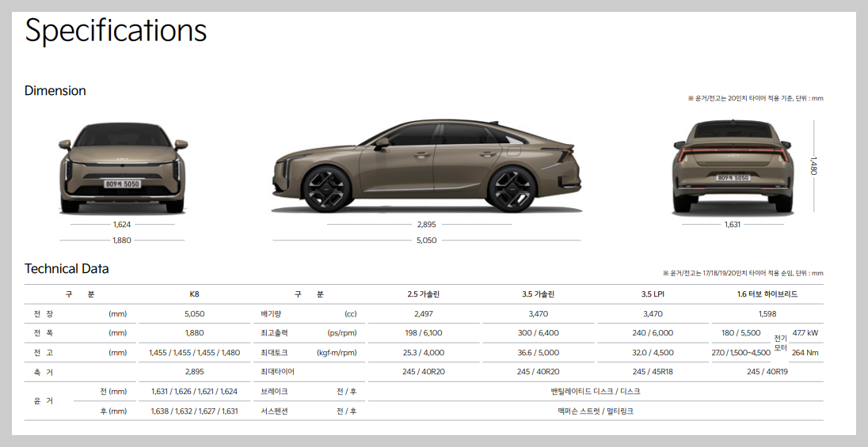This screenshot has width=868, height=447.
Task: Click the 27.0 / 1,500~4,500 torque value
Action: pos(740,352)
